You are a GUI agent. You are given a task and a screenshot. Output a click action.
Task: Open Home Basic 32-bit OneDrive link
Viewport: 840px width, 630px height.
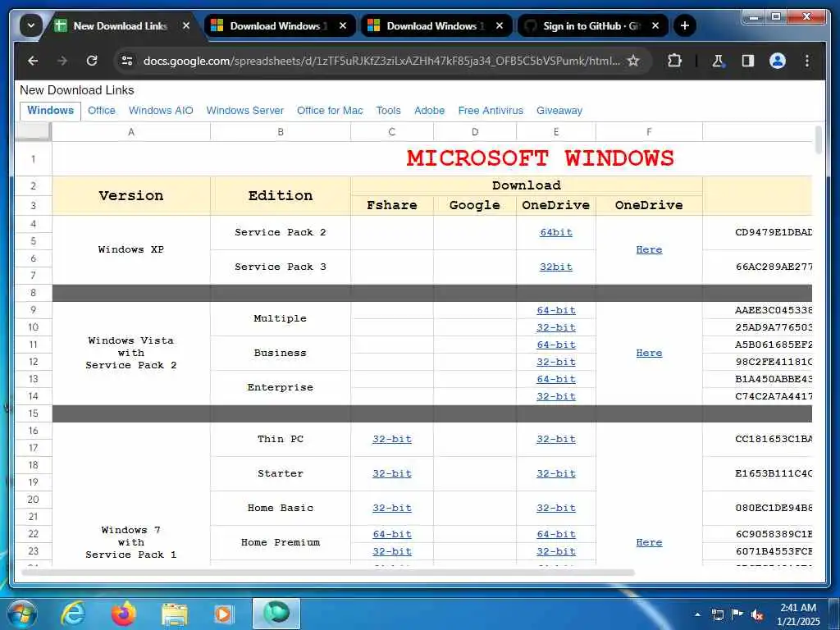pos(556,508)
